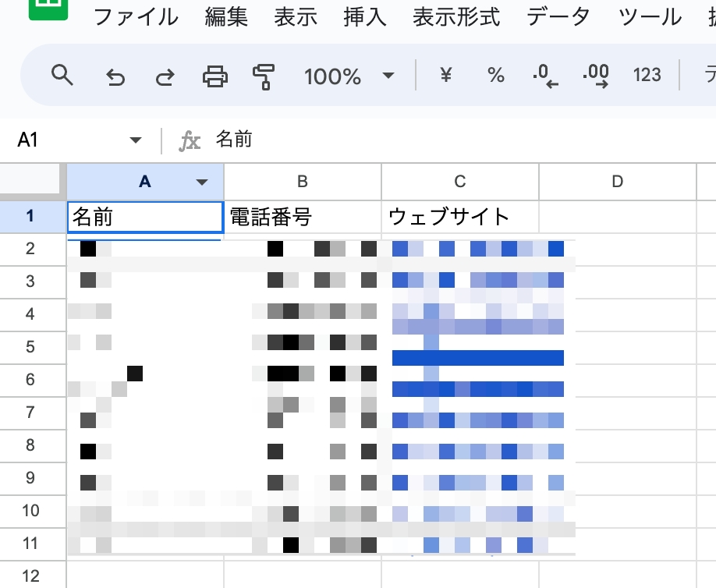716x588 pixels.
Task: Select column C header
Action: pyautogui.click(x=459, y=182)
